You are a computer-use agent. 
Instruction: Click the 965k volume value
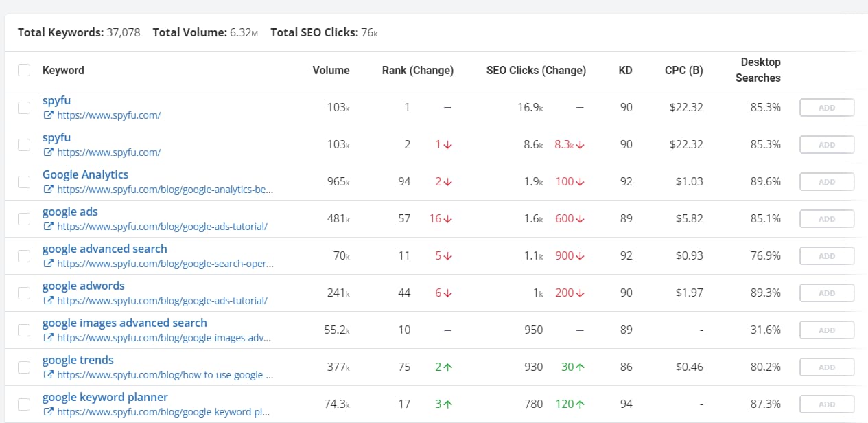[x=338, y=182]
